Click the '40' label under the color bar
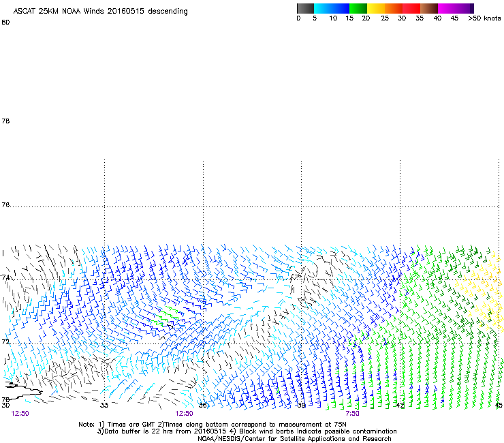The height and width of the screenshot is (443, 504). click(437, 18)
